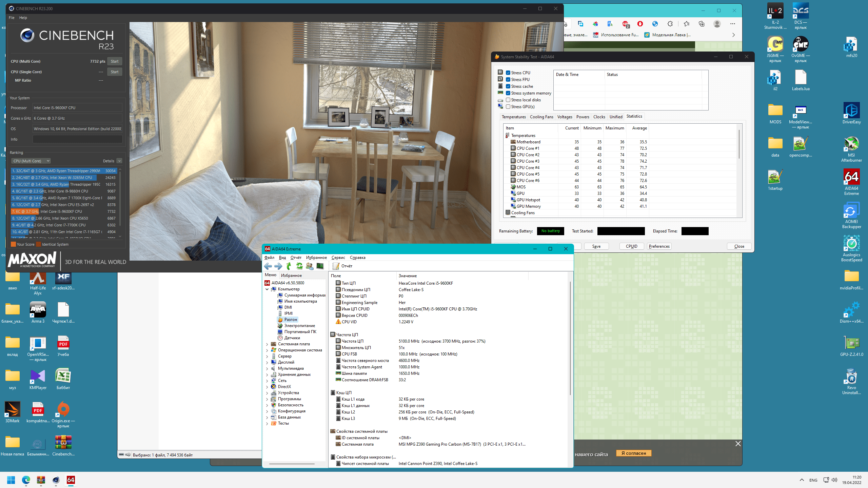Image resolution: width=868 pixels, height=488 pixels.
Task: Click AIDA64 toolbar refresh icon
Action: tap(299, 266)
